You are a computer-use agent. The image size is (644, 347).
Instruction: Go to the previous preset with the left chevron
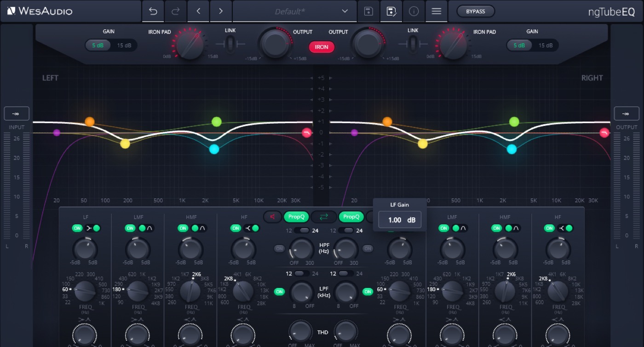coord(199,11)
